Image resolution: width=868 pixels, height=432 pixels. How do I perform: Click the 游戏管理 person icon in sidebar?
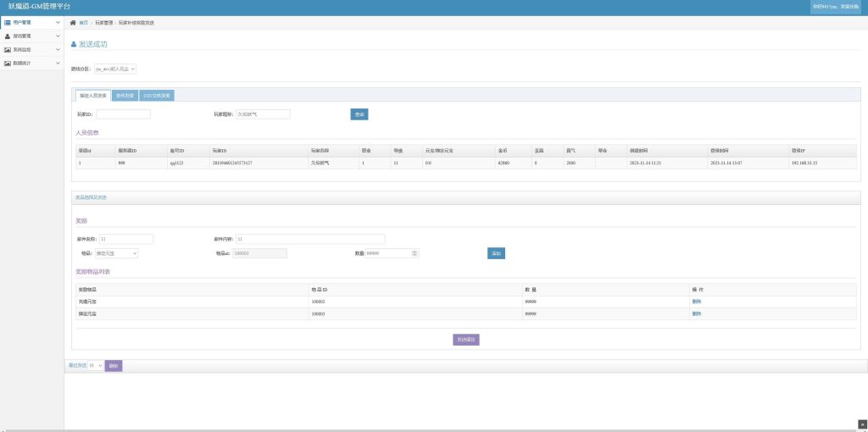(x=7, y=36)
